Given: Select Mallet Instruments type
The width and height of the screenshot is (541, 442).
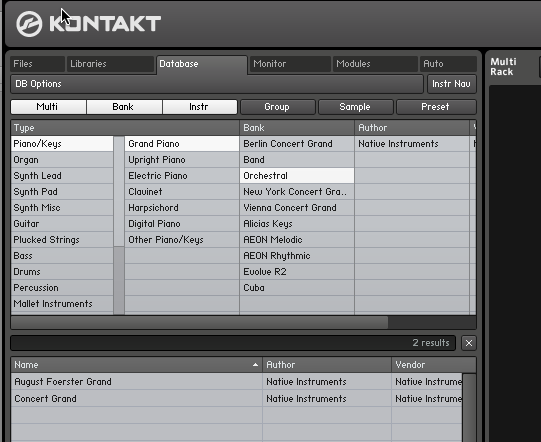Looking at the screenshot, I should coord(62,304).
